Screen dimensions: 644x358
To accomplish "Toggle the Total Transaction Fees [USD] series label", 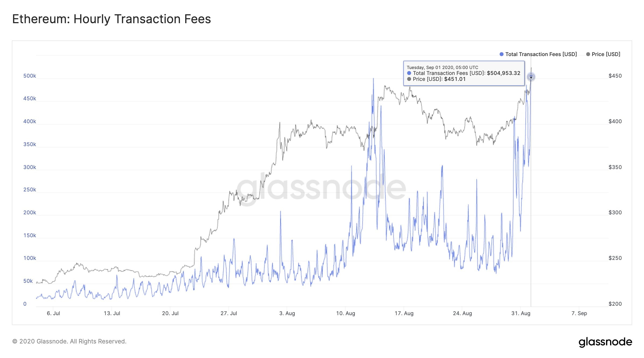I will click(541, 54).
